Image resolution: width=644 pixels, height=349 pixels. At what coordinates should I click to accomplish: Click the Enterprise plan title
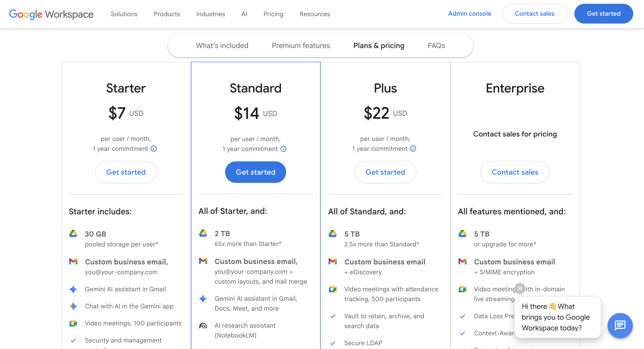(x=515, y=88)
